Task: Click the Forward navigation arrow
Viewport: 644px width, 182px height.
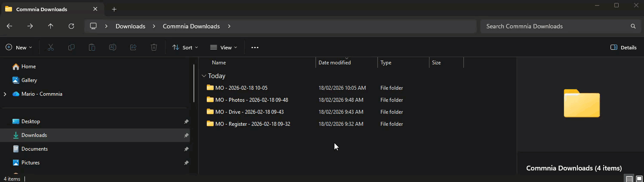Action: click(30, 26)
